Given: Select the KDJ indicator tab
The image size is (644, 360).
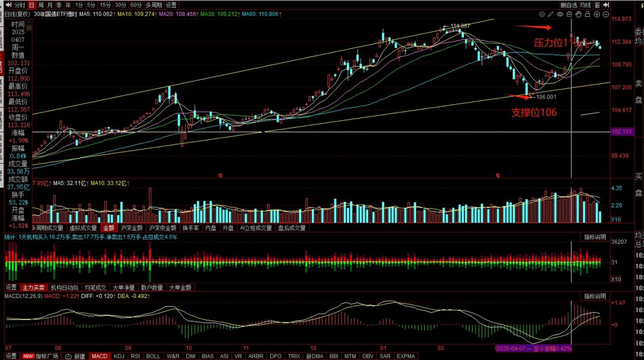Looking at the screenshot, I should [119, 356].
